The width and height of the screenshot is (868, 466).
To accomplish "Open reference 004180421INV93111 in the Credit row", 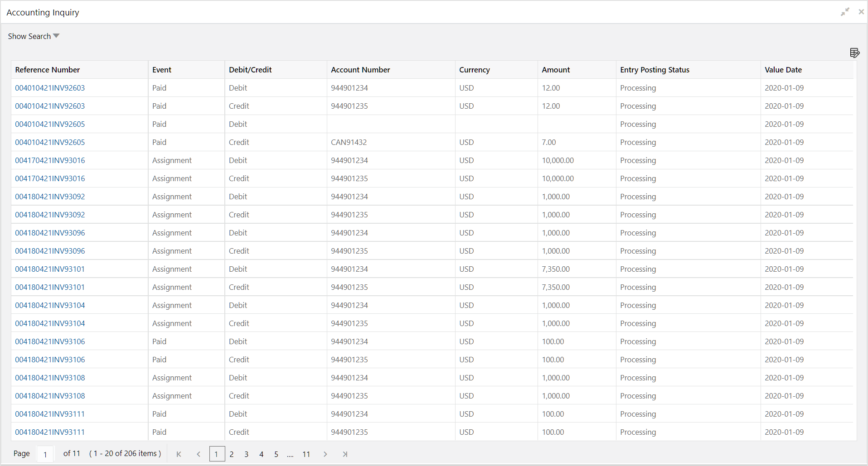I will click(50, 432).
